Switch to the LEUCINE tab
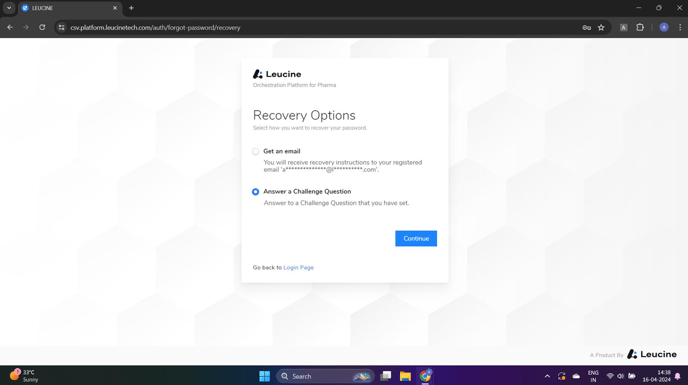 point(70,8)
